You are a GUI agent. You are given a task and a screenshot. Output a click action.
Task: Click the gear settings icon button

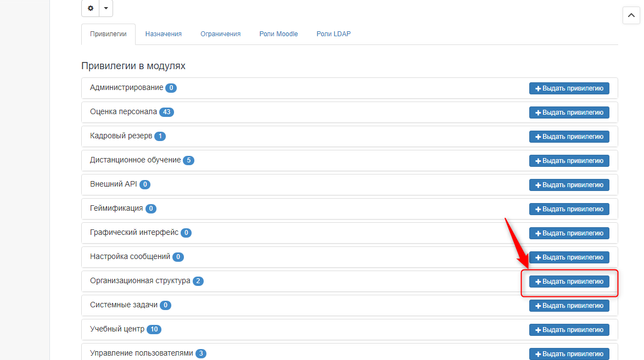click(91, 8)
